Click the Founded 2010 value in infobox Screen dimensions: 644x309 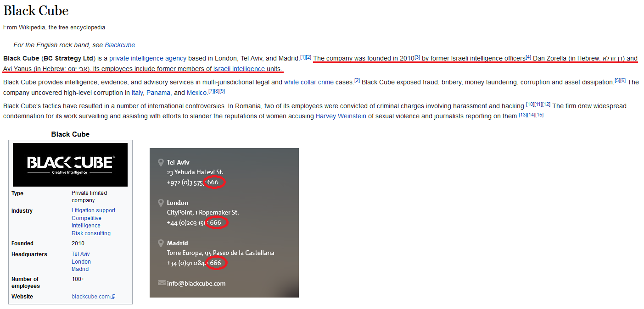78,243
